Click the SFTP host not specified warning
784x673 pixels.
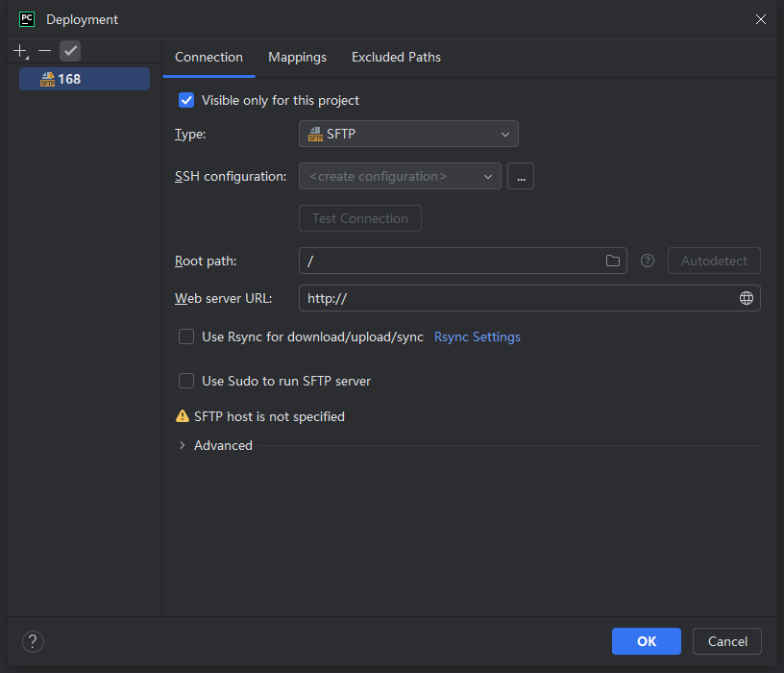pos(260,416)
